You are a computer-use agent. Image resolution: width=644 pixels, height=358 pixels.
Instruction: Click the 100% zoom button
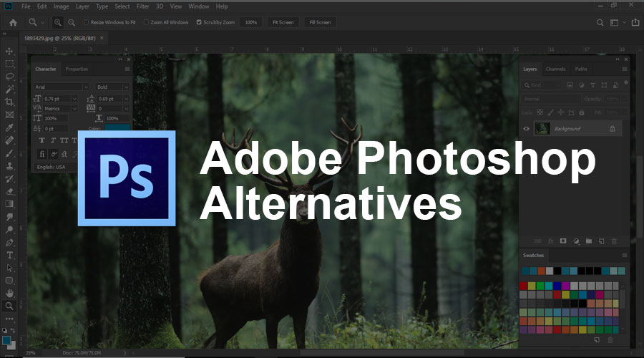(x=251, y=22)
